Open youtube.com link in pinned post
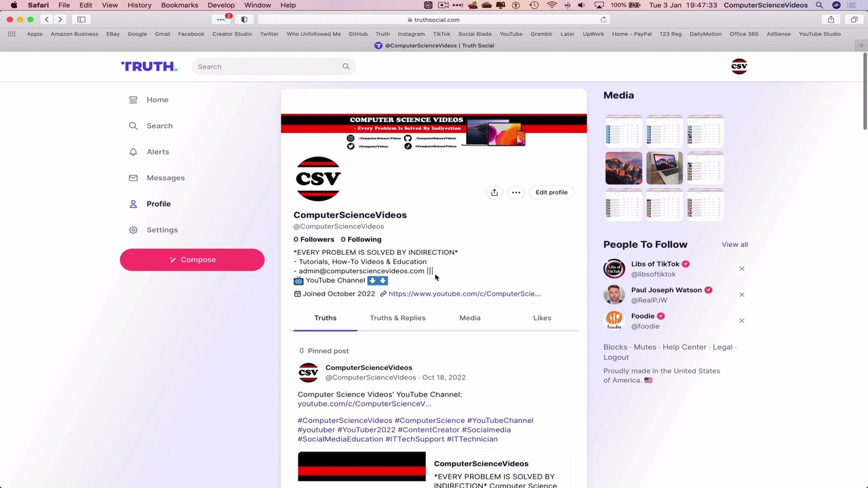Image resolution: width=868 pixels, height=488 pixels. point(364,404)
